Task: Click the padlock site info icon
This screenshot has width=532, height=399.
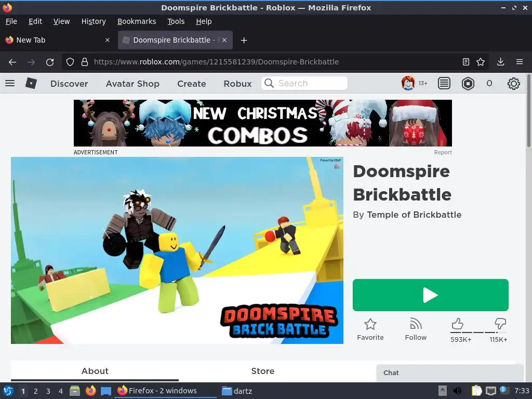Action: pyautogui.click(x=85, y=62)
